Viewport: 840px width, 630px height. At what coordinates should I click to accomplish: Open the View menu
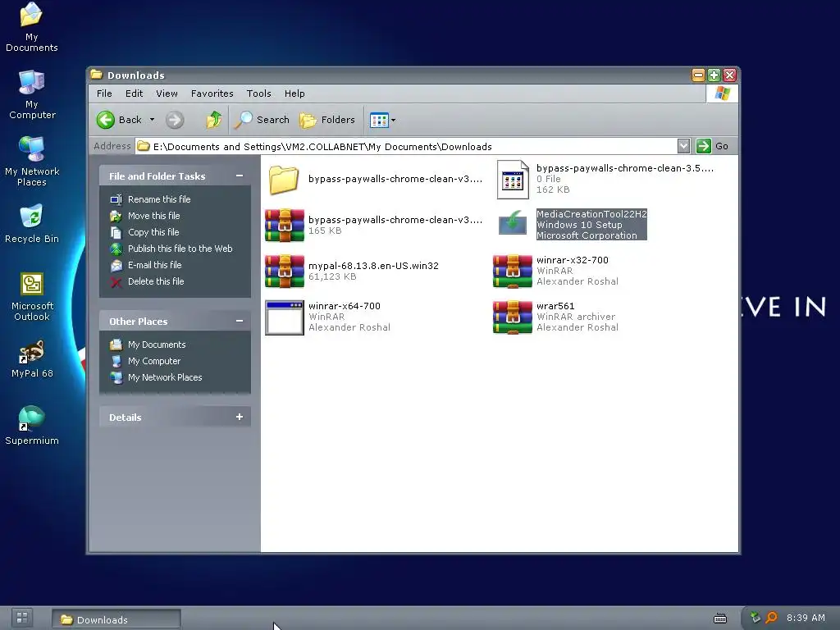167,94
